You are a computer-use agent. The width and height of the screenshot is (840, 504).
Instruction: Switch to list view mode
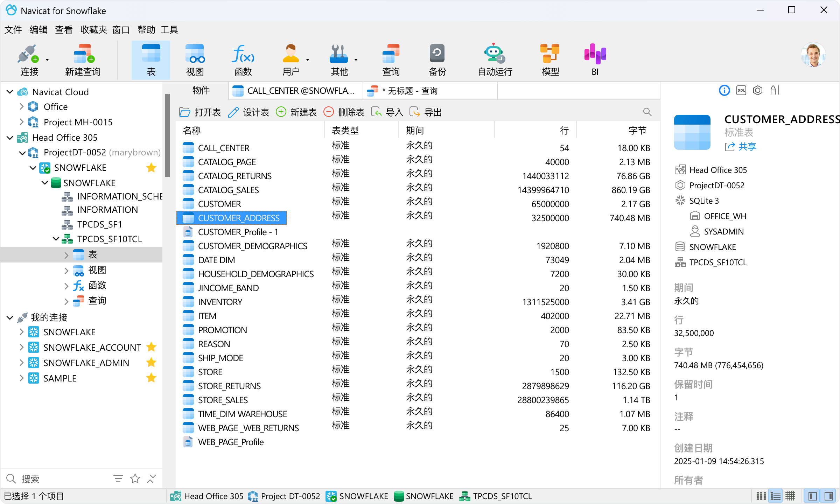[776, 496]
